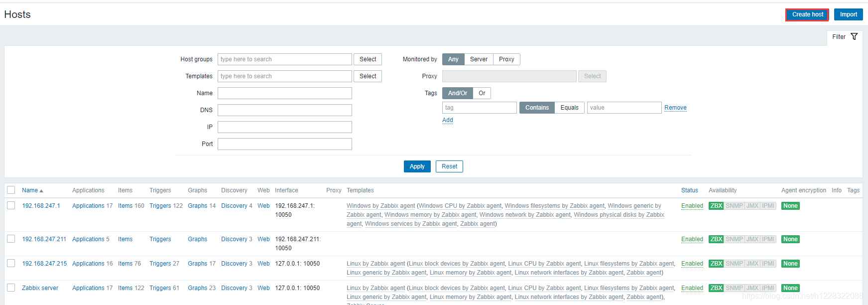Open Applications 17 for 192.168.247.1
The height and width of the screenshot is (305, 868).
point(88,206)
